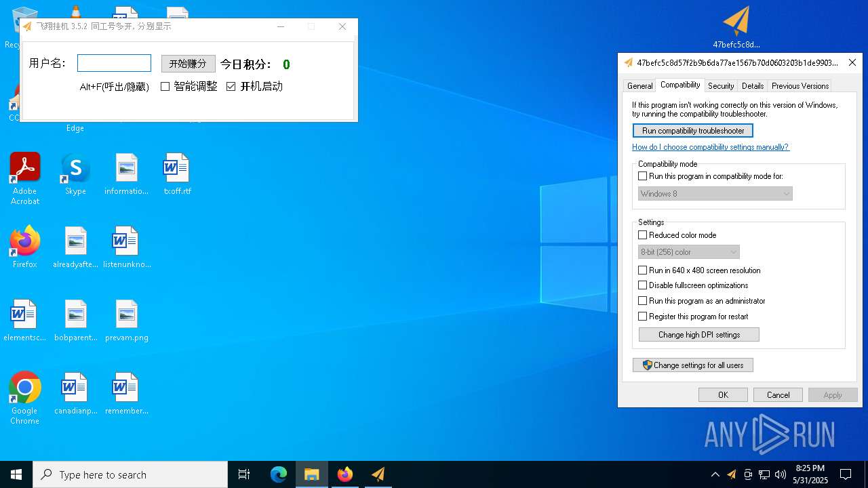Click Run compatibility troubleshooter button
Viewport: 868px width, 488px height.
pyautogui.click(x=693, y=131)
